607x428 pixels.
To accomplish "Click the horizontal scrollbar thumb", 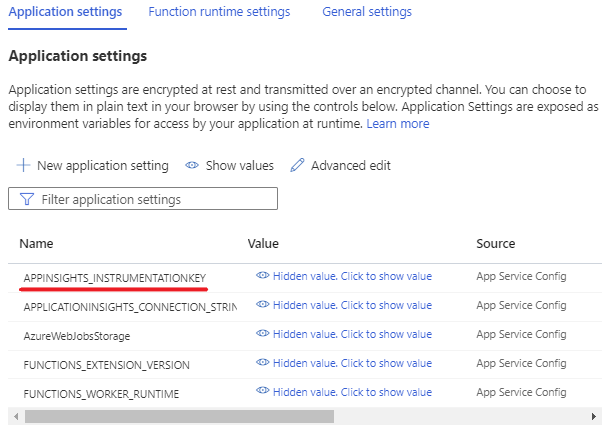I will coord(180,416).
